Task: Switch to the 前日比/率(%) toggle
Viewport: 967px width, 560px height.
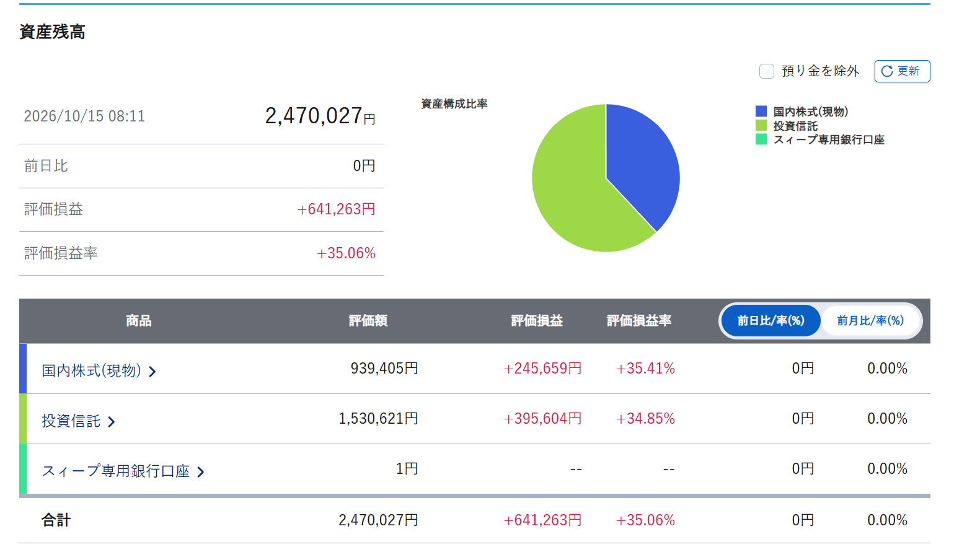Action: pyautogui.click(x=771, y=321)
